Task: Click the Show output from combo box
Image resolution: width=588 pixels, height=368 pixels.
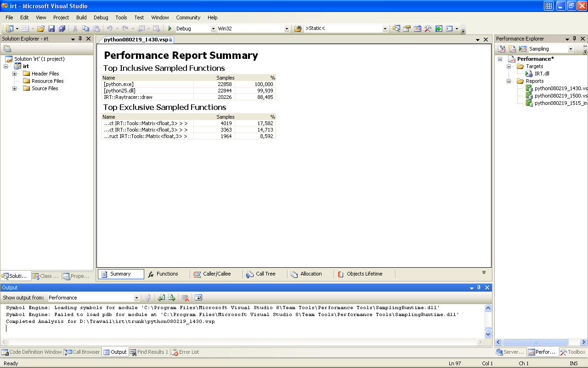Action: coord(93,298)
